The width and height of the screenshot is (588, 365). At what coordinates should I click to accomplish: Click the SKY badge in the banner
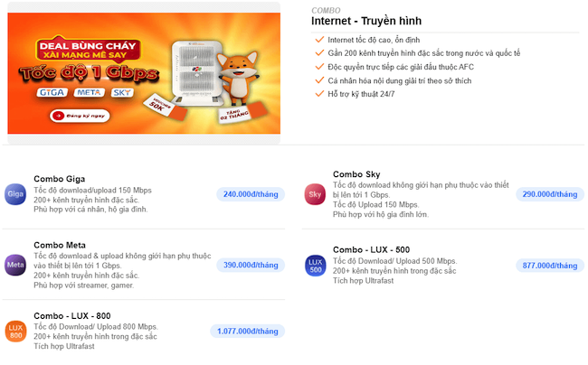coord(122,92)
